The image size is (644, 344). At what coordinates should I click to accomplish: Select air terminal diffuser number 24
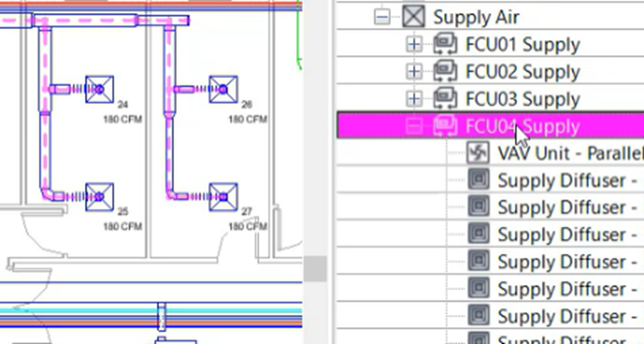[x=99, y=89]
